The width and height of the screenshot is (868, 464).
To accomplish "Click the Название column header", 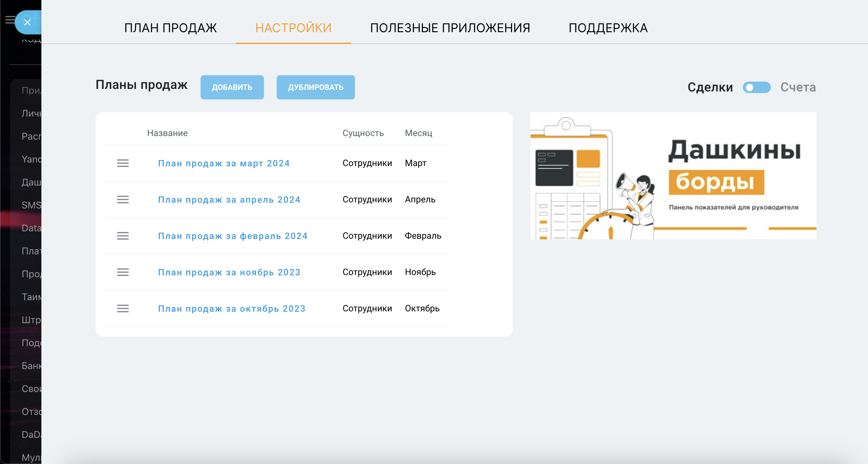I will click(167, 133).
